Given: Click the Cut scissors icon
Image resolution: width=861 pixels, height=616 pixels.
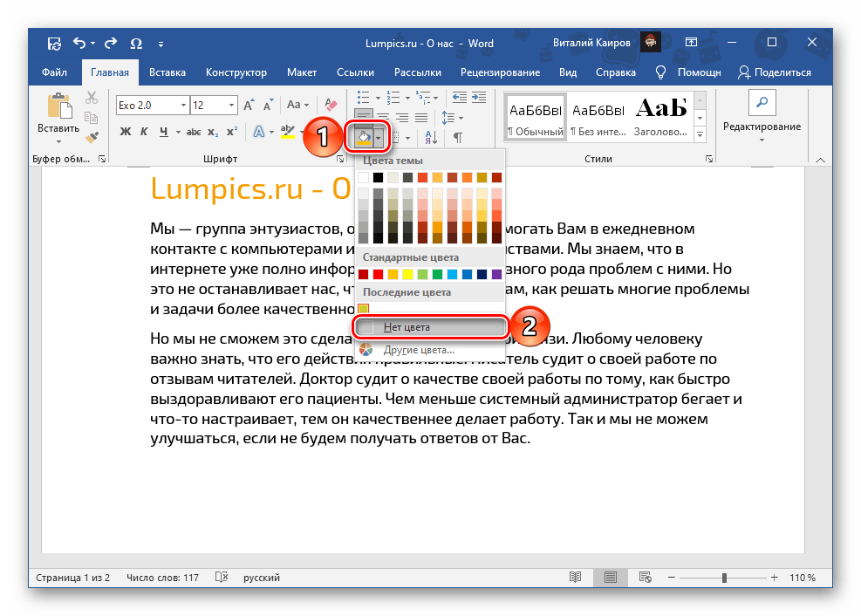Looking at the screenshot, I should pos(91,99).
